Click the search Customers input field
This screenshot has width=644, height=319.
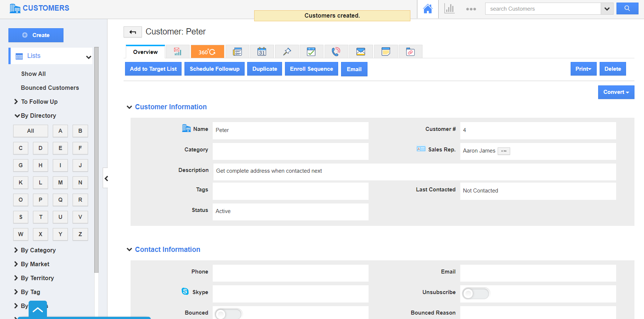pos(542,9)
